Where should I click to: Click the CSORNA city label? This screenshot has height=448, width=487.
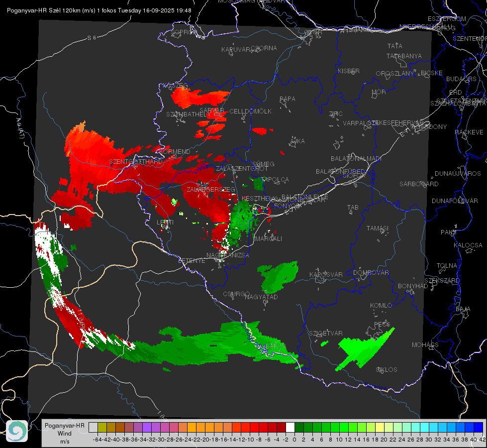(x=264, y=48)
